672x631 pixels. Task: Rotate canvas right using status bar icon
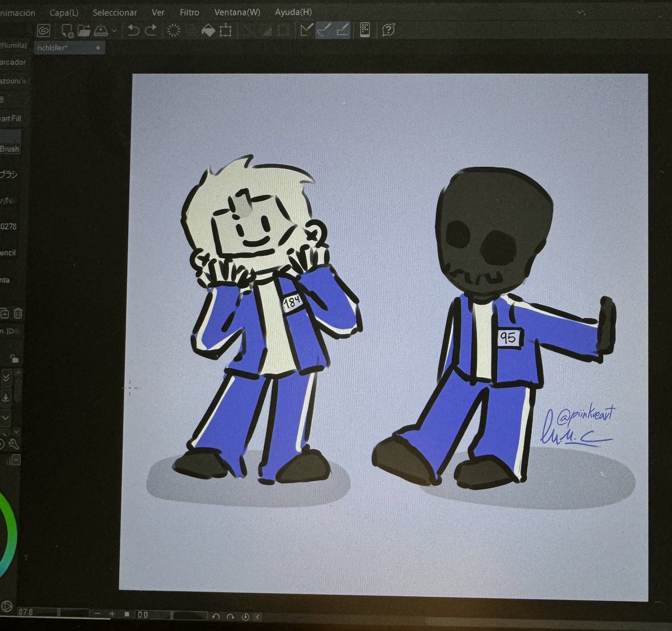tap(230, 616)
